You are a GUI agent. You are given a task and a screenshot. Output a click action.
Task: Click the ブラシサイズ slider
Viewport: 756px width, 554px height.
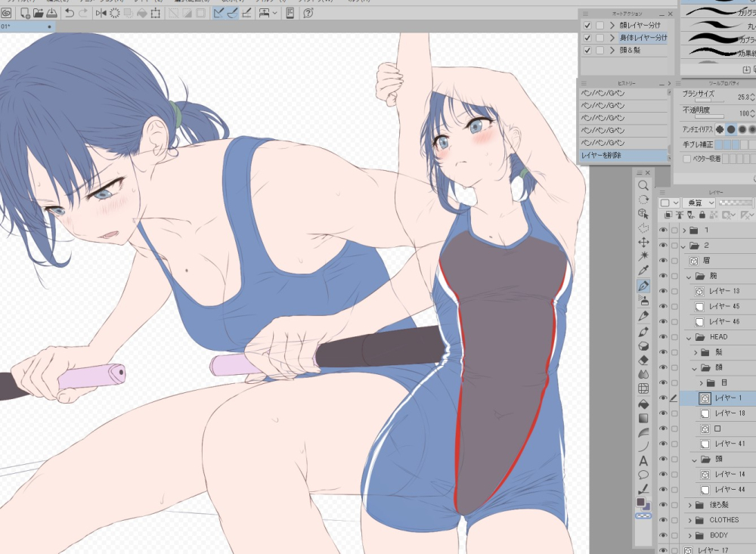[710, 101]
